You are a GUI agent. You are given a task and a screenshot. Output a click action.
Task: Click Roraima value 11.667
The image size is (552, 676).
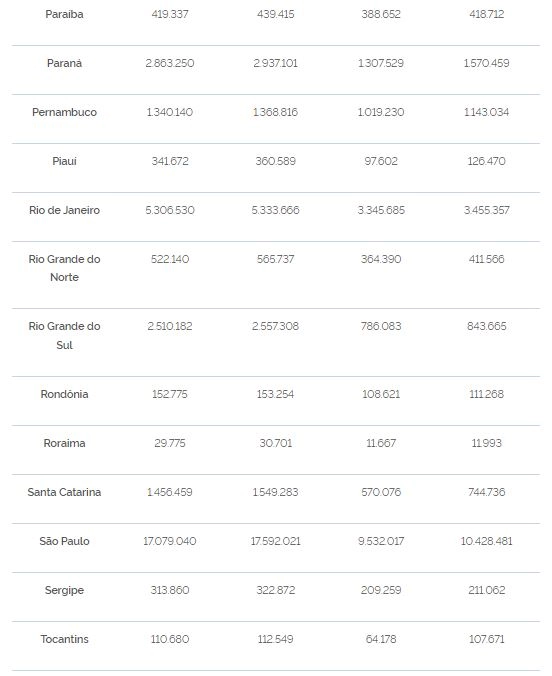(381, 443)
